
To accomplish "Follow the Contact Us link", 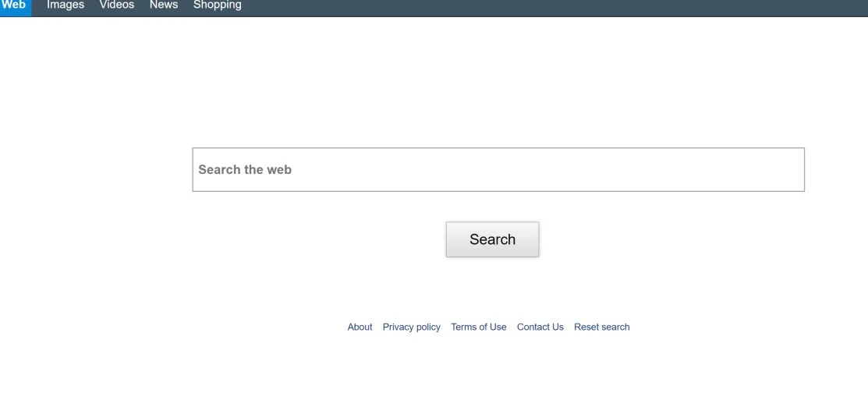I will click(540, 327).
